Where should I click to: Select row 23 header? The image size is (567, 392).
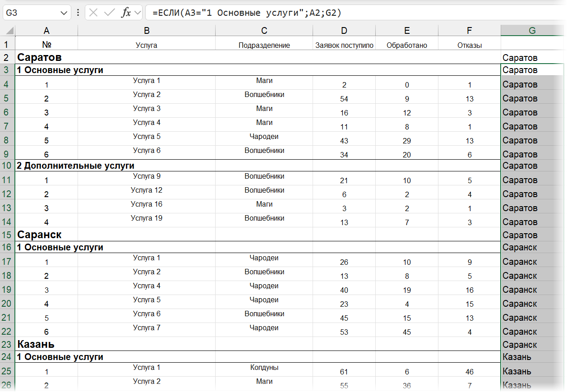click(7, 345)
